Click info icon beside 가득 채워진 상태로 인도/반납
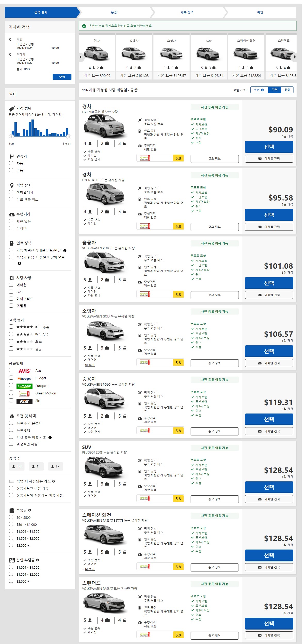302x644 pixels. tap(65, 251)
